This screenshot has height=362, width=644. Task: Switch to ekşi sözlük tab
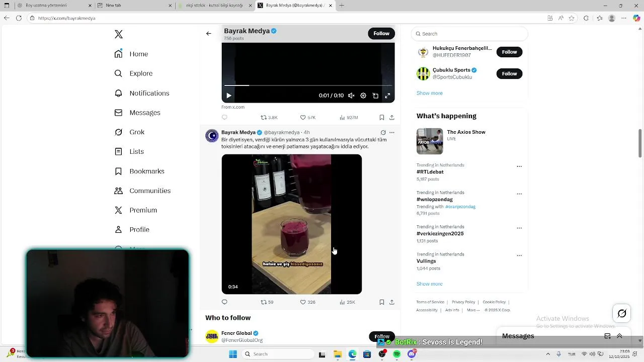215,6
